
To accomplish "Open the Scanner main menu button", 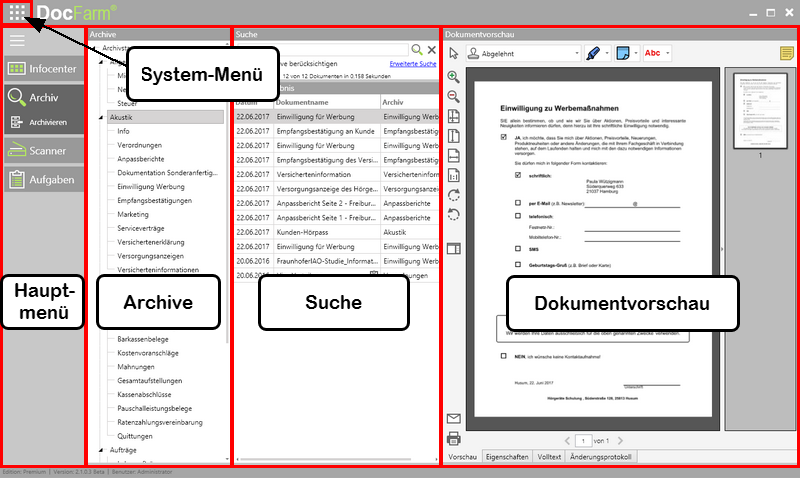I will pyautogui.click(x=42, y=151).
